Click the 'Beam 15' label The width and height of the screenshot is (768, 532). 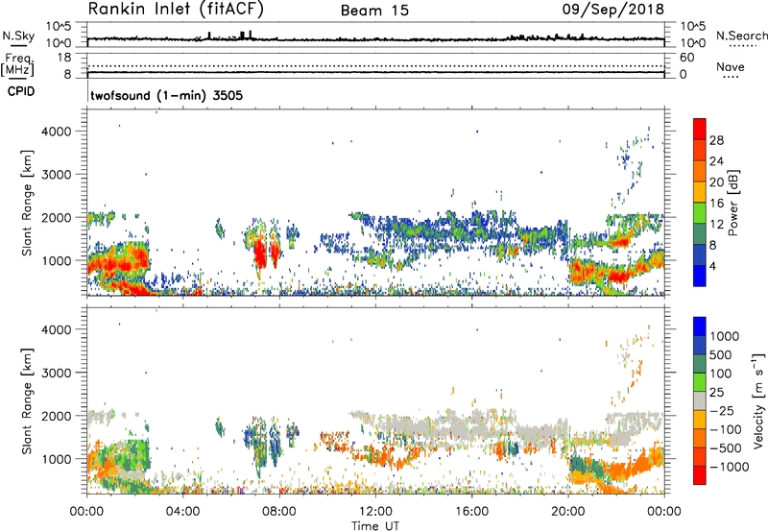[374, 11]
